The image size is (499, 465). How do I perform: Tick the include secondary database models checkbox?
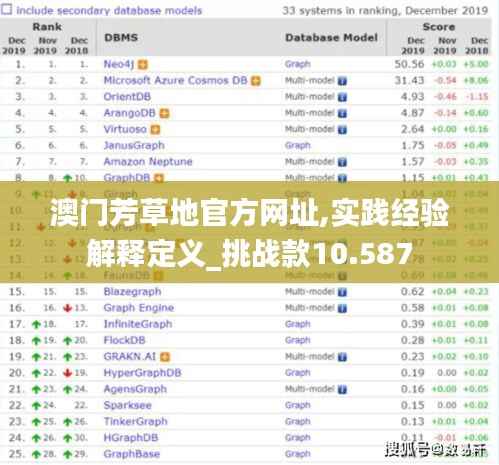pyautogui.click(x=6, y=9)
